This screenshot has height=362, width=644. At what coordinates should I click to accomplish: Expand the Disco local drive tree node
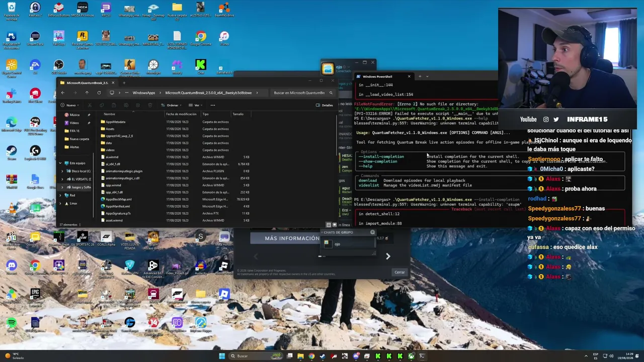coord(63,171)
